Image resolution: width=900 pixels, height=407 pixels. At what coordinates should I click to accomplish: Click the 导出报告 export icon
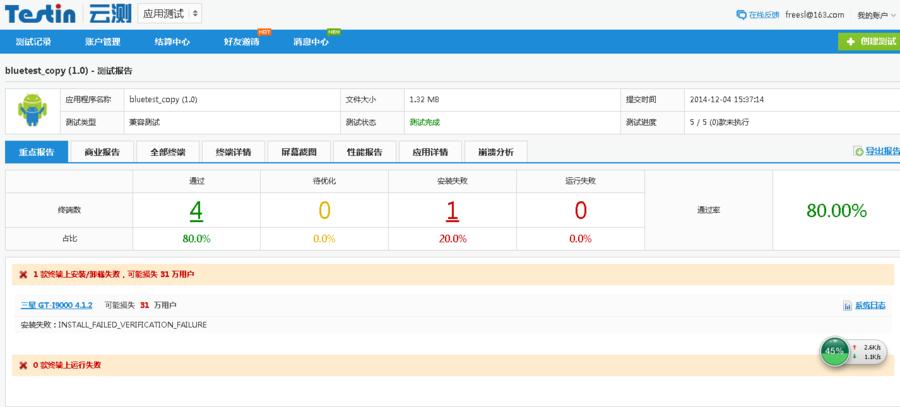858,152
